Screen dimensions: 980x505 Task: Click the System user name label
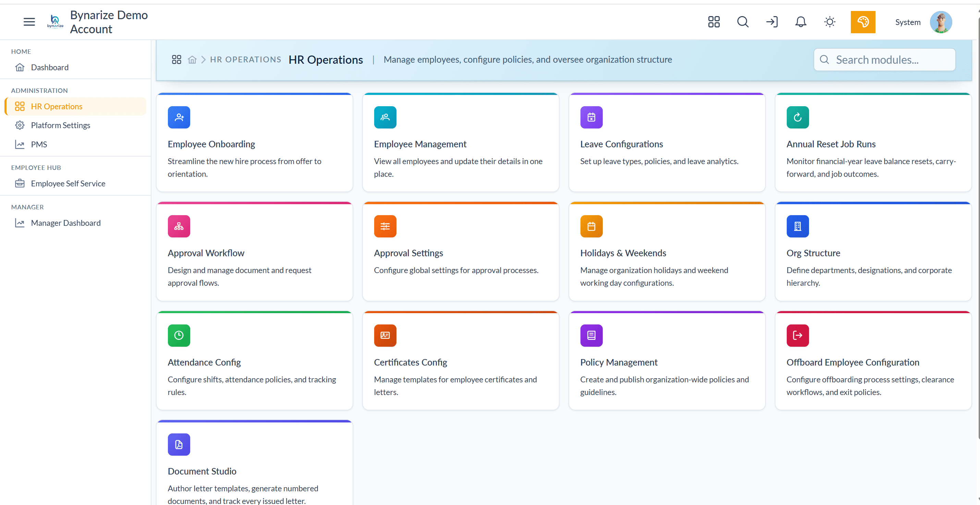tap(908, 22)
